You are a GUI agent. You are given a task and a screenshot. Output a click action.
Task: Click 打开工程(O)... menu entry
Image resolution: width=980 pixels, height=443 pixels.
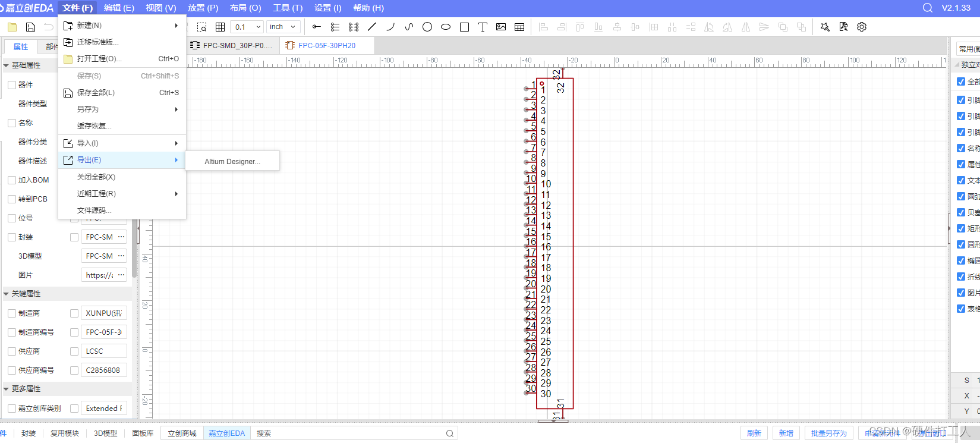pyautogui.click(x=122, y=59)
